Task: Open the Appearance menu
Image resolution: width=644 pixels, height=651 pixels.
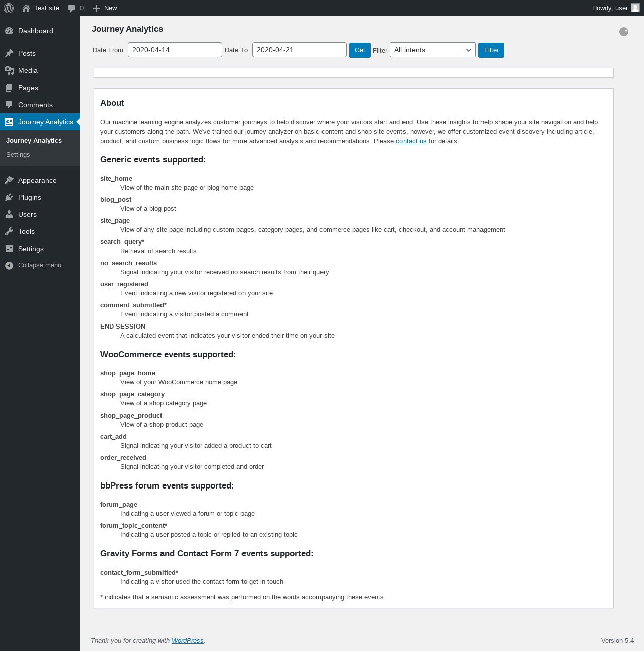Action: pyautogui.click(x=40, y=180)
